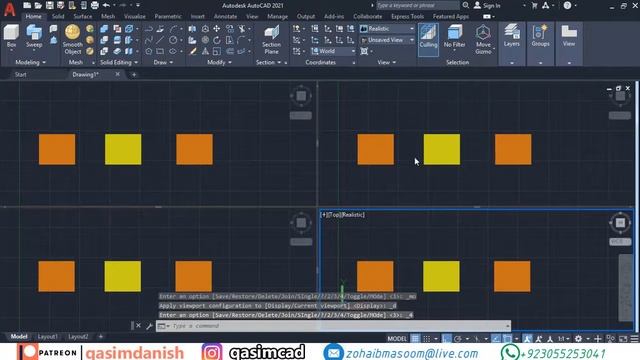Select the Sweep tool
This screenshot has height=360, width=640.
coord(34,36)
